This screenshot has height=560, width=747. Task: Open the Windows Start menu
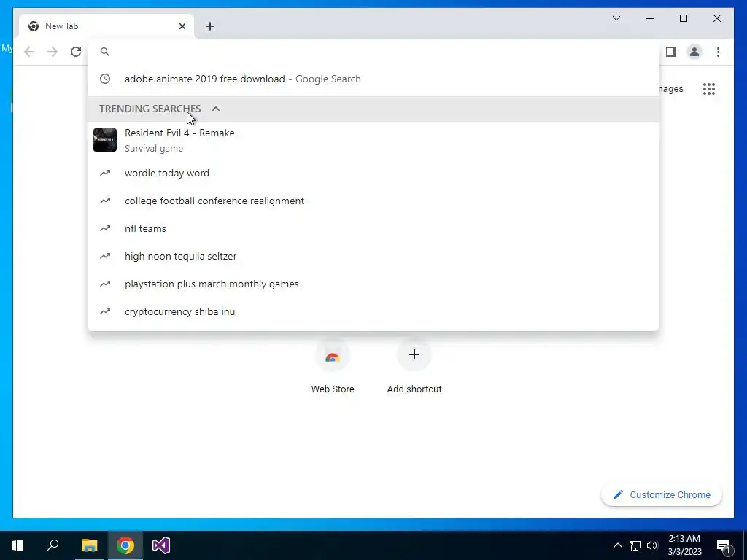click(x=18, y=545)
